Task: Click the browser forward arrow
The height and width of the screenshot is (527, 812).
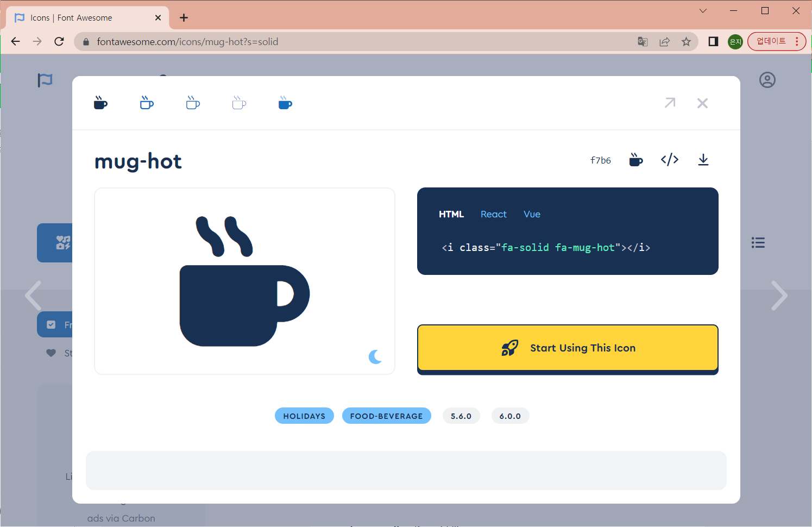Action: (x=37, y=41)
